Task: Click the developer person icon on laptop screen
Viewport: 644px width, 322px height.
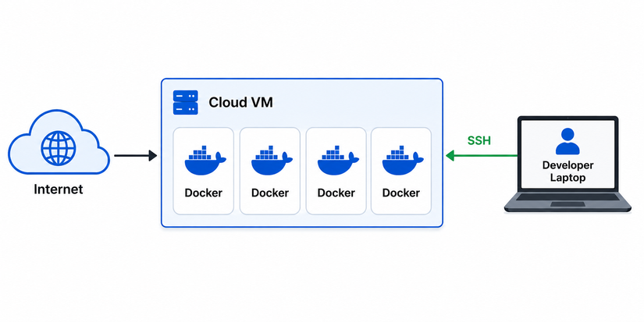Action: tap(568, 141)
